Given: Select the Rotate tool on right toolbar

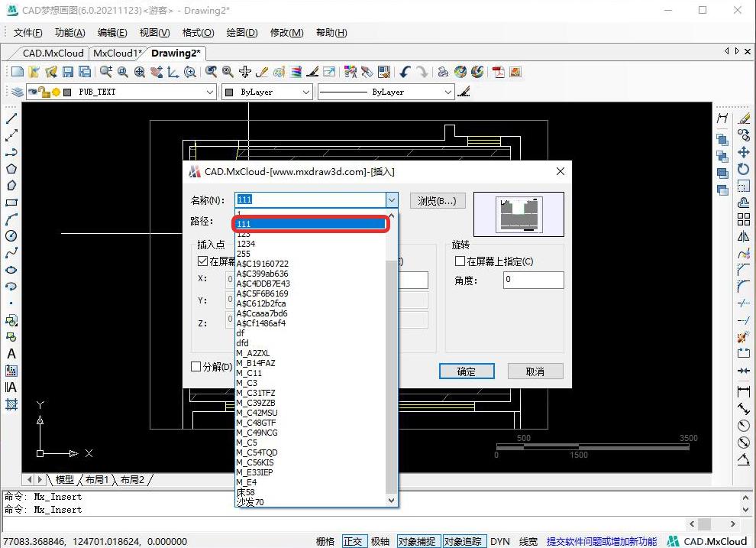Looking at the screenshot, I should 743,169.
